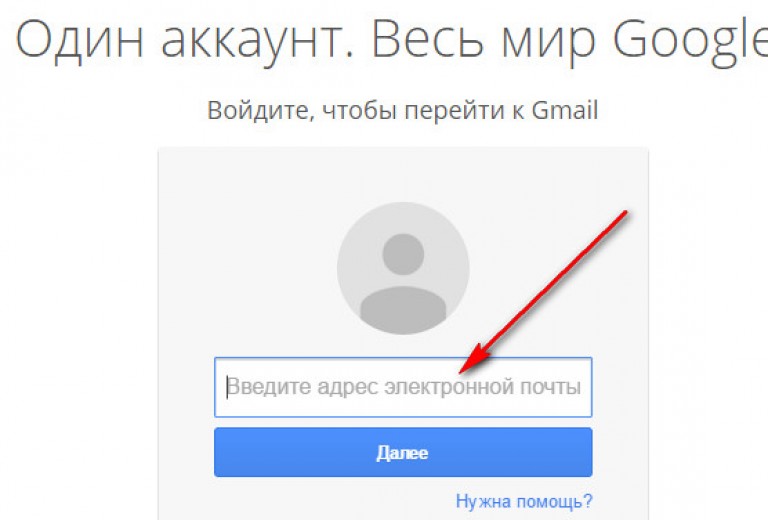768x520 pixels.
Task: Click the head circle of the avatar silhouette
Action: coord(403,255)
